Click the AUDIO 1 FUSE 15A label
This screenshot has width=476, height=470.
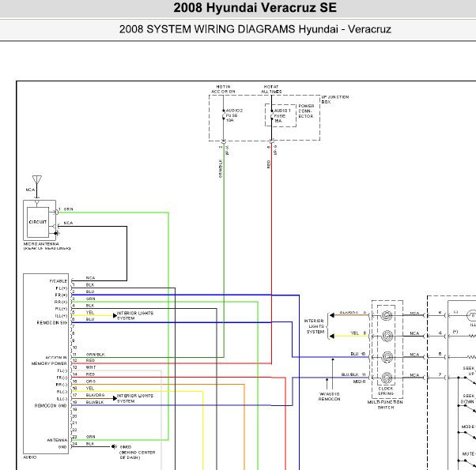[282, 116]
